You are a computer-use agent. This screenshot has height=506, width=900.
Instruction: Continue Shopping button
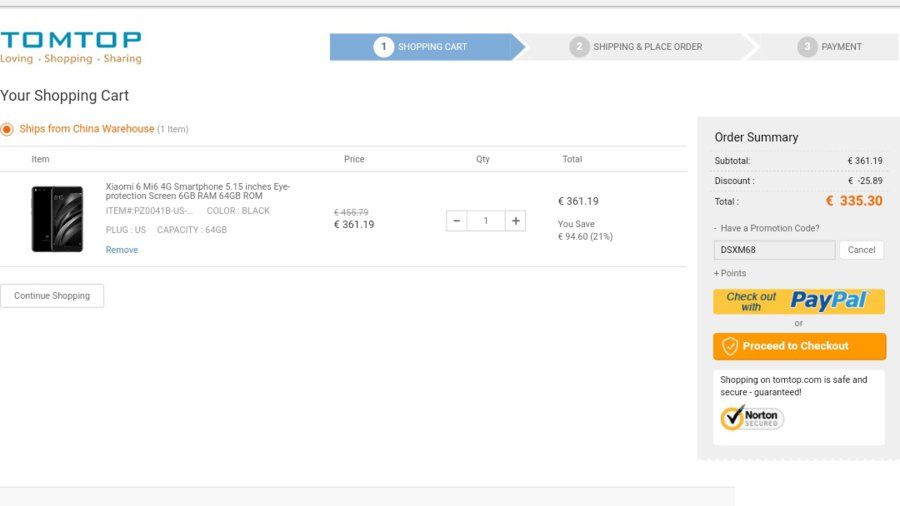(x=52, y=296)
